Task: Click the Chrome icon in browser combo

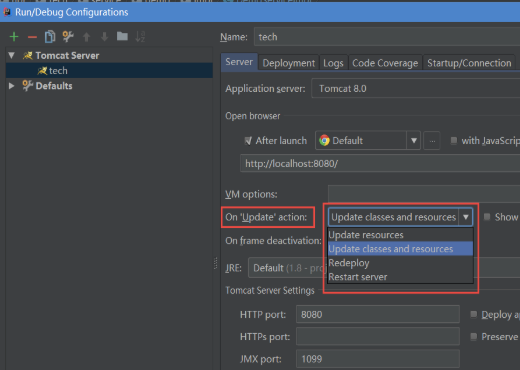Action: point(324,140)
